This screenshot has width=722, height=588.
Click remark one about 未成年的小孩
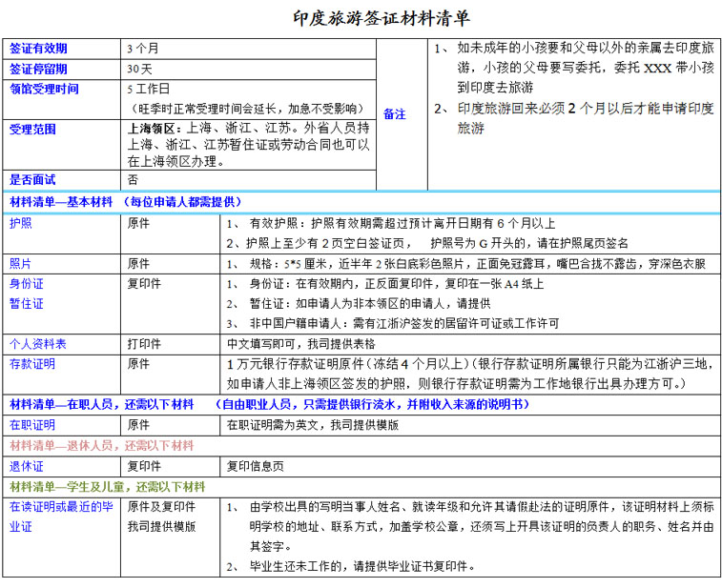point(574,67)
